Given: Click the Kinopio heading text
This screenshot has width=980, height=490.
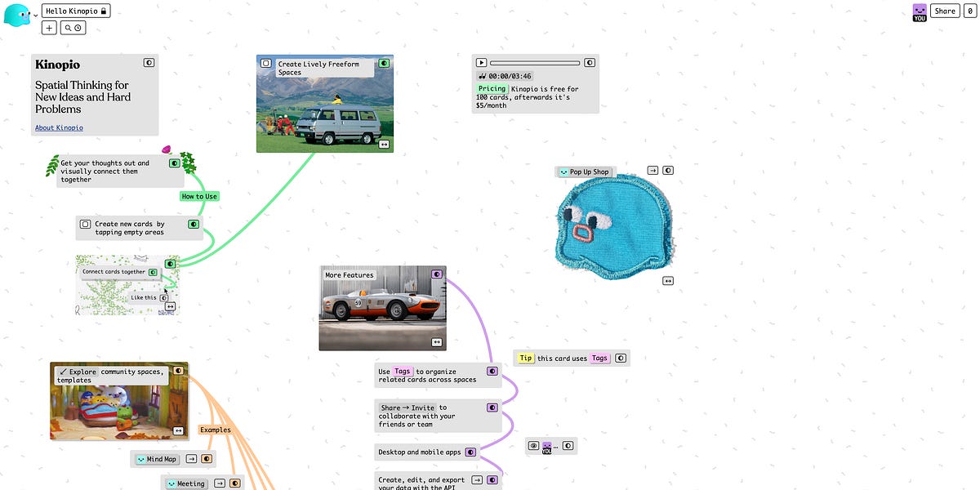Looking at the screenshot, I should click(57, 65).
